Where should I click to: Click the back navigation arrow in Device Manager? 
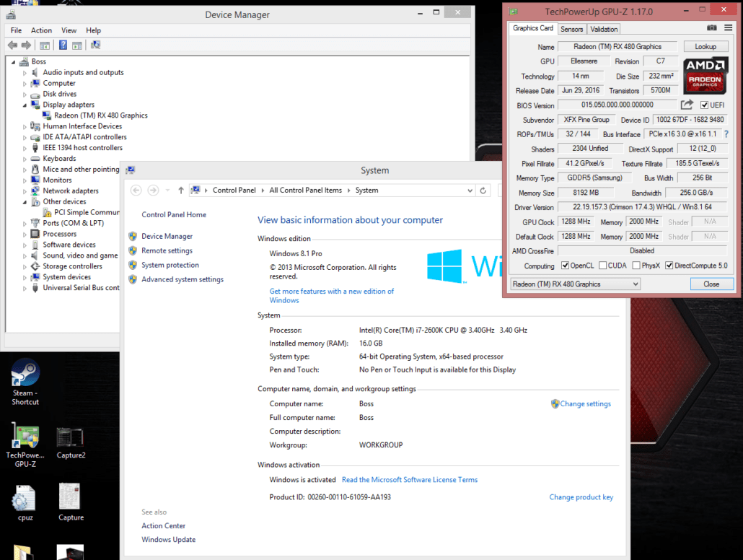pyautogui.click(x=12, y=45)
